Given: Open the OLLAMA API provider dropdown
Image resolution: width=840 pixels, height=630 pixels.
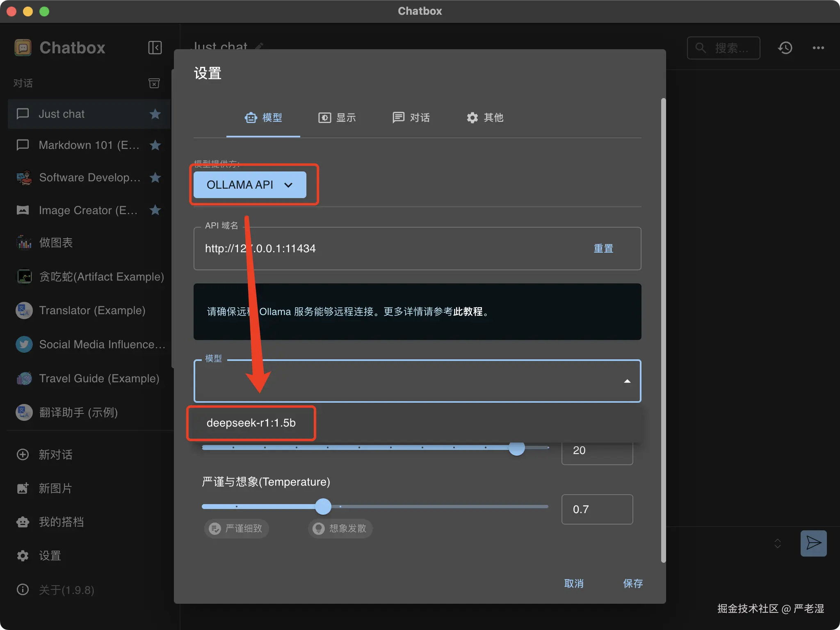Looking at the screenshot, I should pos(250,185).
